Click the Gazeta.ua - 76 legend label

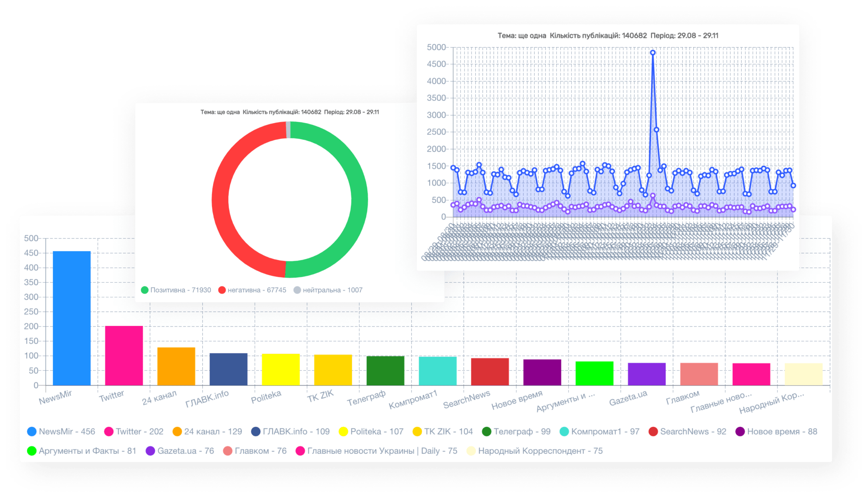pyautogui.click(x=186, y=451)
